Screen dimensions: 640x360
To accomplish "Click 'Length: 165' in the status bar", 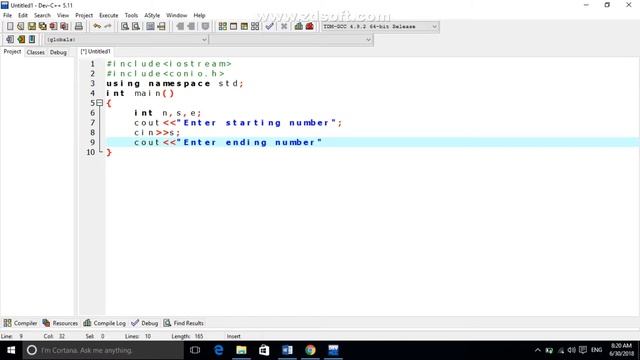I will pyautogui.click(x=187, y=336).
